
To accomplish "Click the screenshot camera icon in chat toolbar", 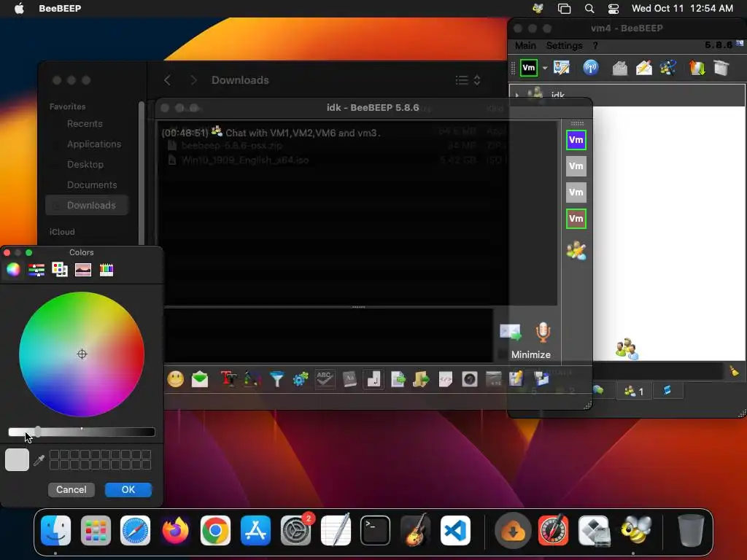I will point(470,379).
